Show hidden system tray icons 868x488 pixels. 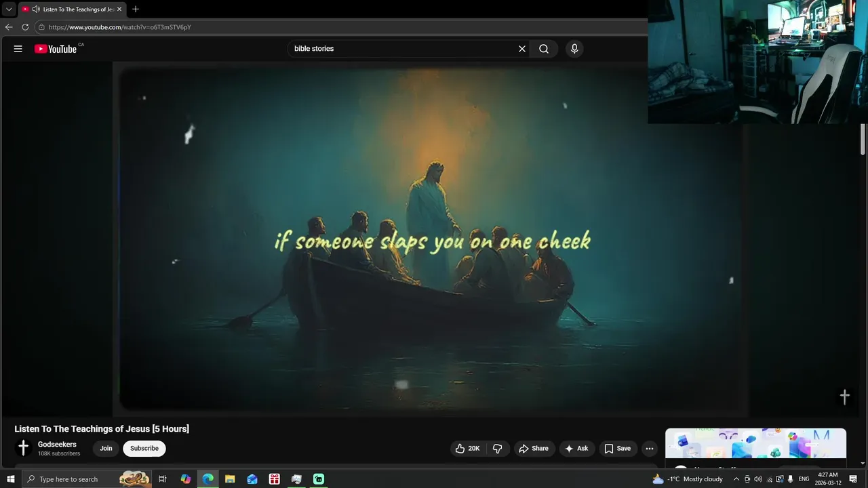click(x=736, y=479)
